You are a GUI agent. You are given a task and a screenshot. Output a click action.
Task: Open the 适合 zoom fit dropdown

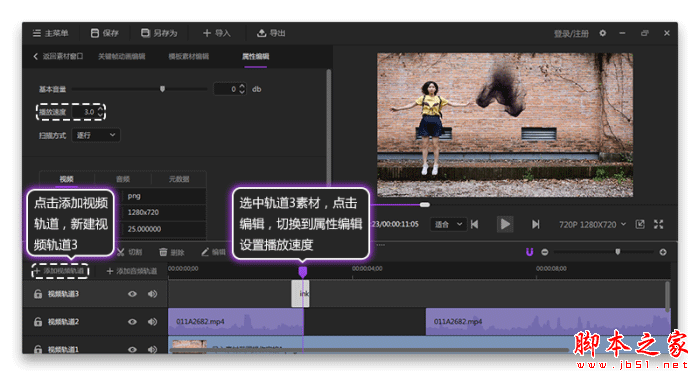pyautogui.click(x=448, y=224)
